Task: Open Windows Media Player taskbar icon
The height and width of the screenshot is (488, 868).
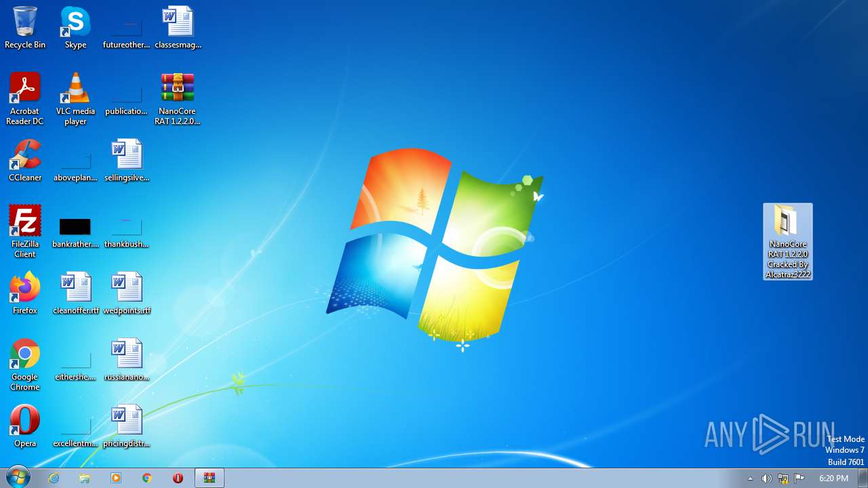Action: (x=116, y=478)
